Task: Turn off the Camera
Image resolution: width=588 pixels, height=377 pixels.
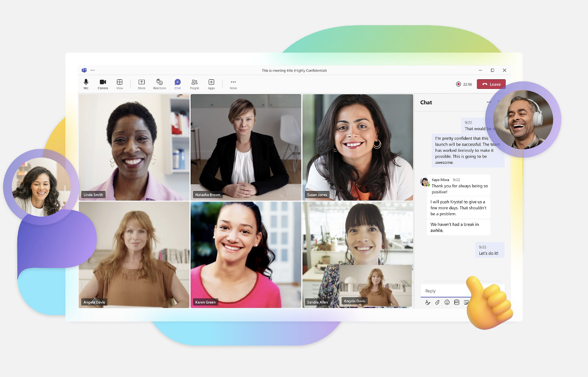Action: click(x=102, y=84)
